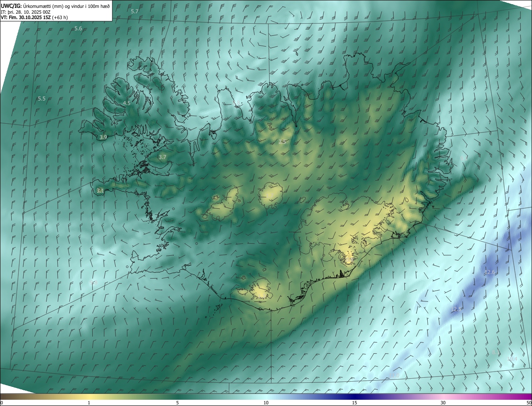Click the 0 tick on color scale
The width and height of the screenshot is (532, 406).
pyautogui.click(x=2, y=403)
